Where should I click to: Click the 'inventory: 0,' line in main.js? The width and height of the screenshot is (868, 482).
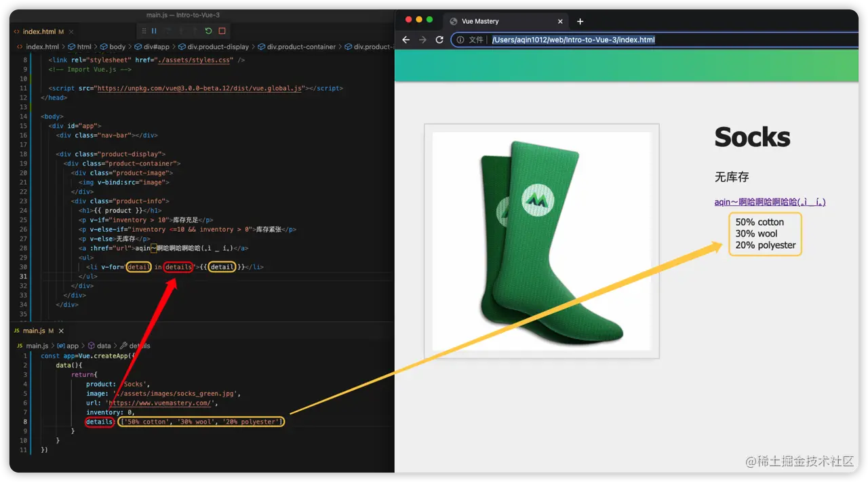(111, 412)
